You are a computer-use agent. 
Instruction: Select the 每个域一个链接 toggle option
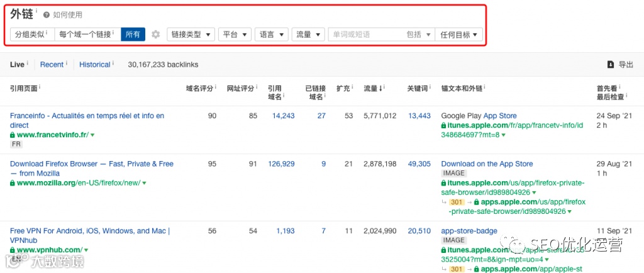pos(88,35)
